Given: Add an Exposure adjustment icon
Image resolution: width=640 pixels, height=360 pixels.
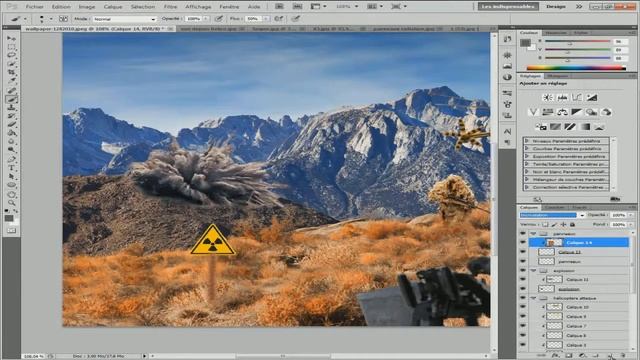Looking at the screenshot, I should pyautogui.click(x=592, y=97).
